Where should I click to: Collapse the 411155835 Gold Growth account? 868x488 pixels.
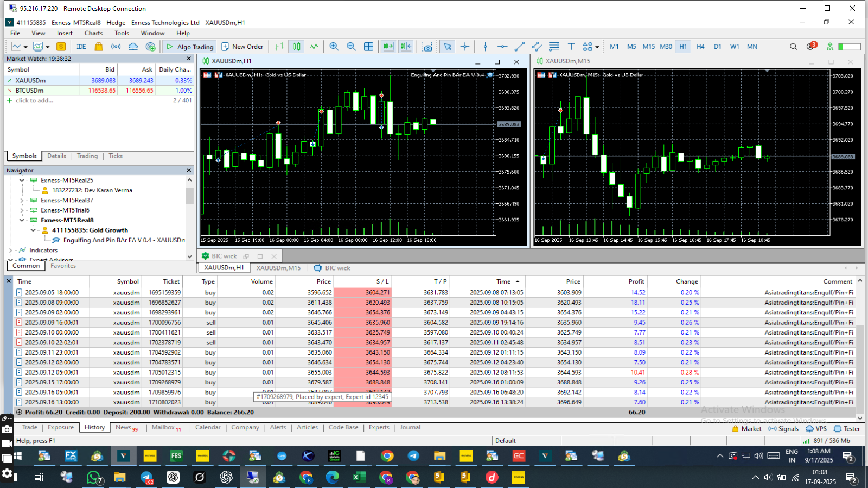tap(33, 230)
